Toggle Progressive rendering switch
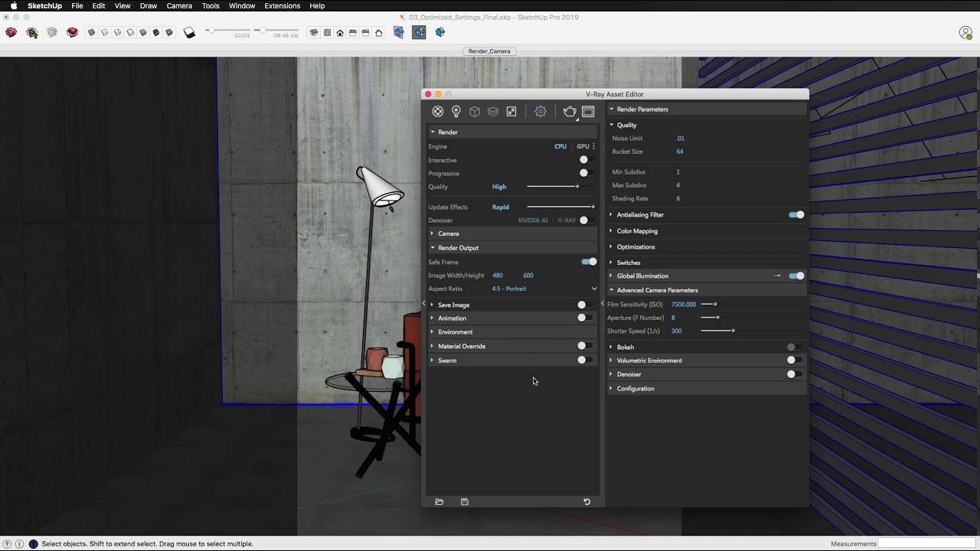This screenshot has height=551, width=980. pos(586,173)
